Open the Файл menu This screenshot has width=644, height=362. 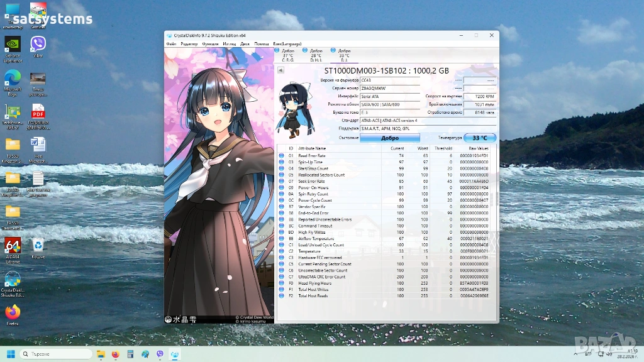(x=171, y=44)
